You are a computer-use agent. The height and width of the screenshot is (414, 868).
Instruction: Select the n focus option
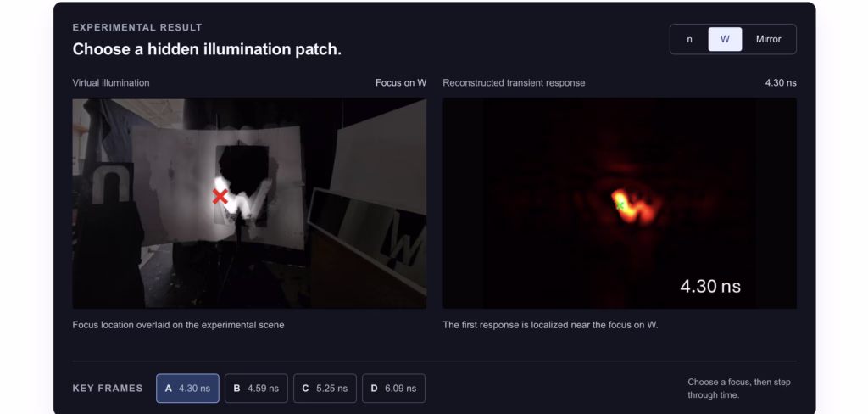[689, 39]
